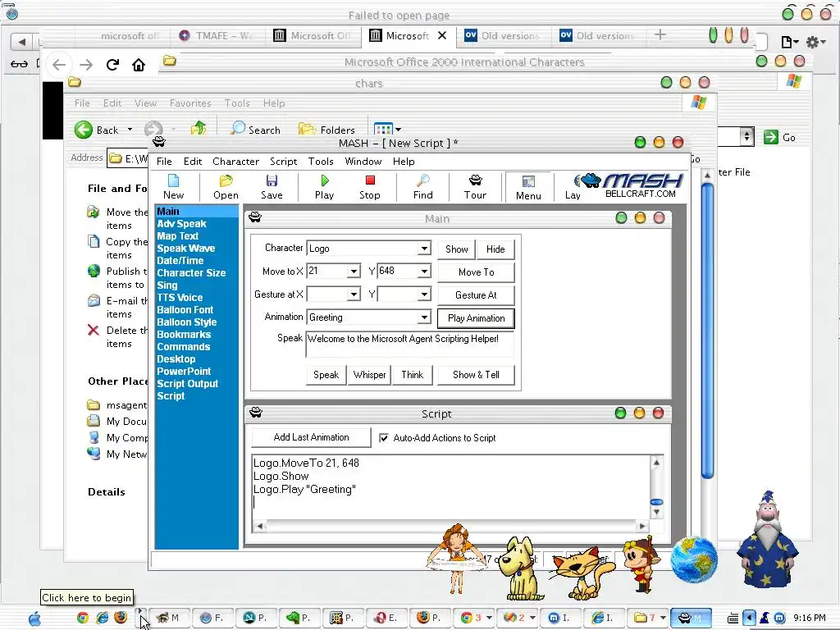Click the Show & Tell button
The width and height of the screenshot is (840, 630).
click(477, 375)
